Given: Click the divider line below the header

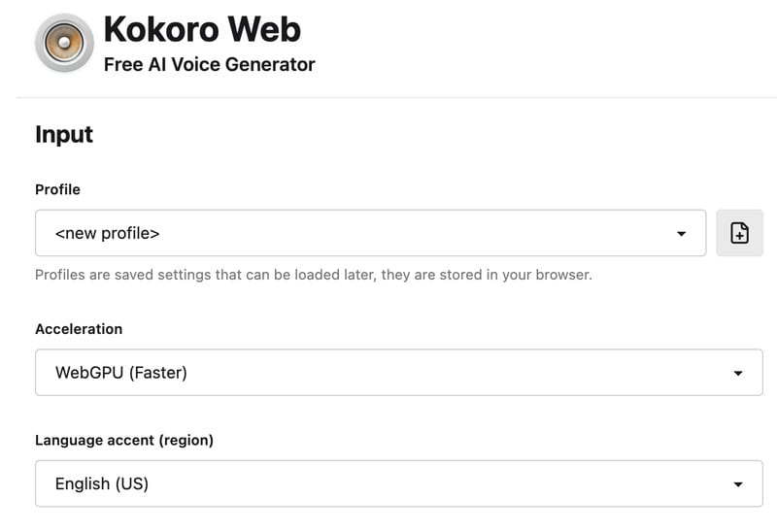Looking at the screenshot, I should pos(388,97).
